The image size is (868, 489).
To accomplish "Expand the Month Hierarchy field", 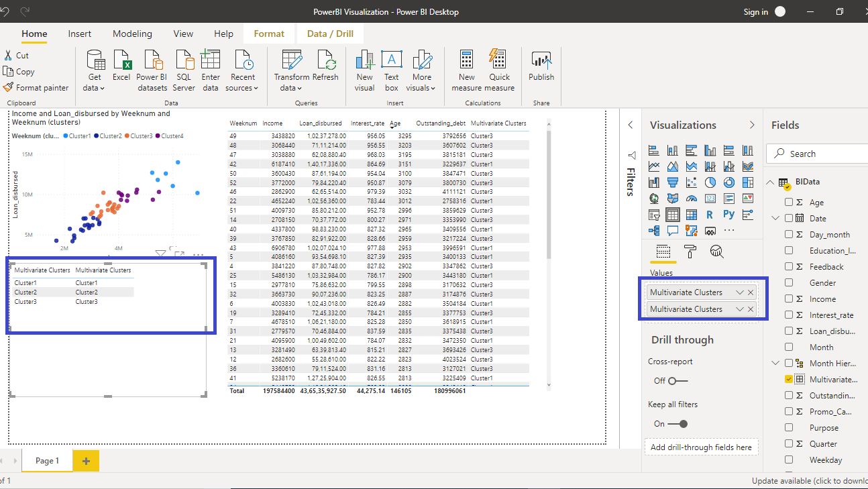I will [776, 363].
